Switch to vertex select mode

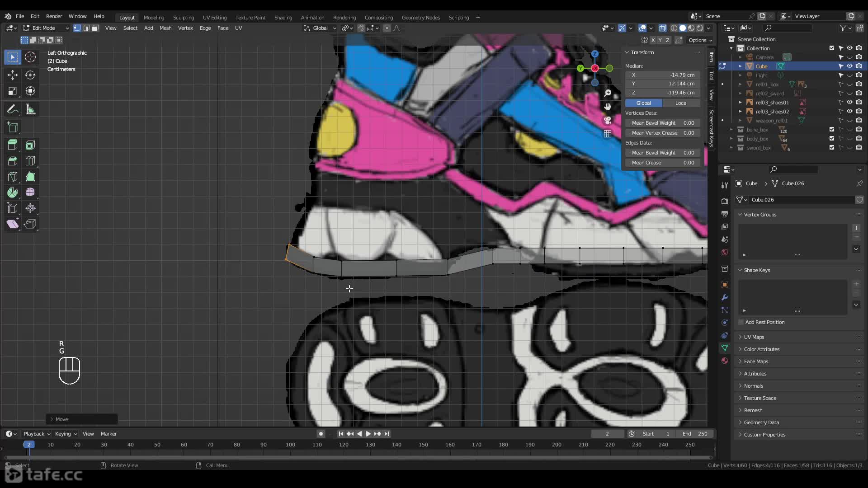(77, 28)
